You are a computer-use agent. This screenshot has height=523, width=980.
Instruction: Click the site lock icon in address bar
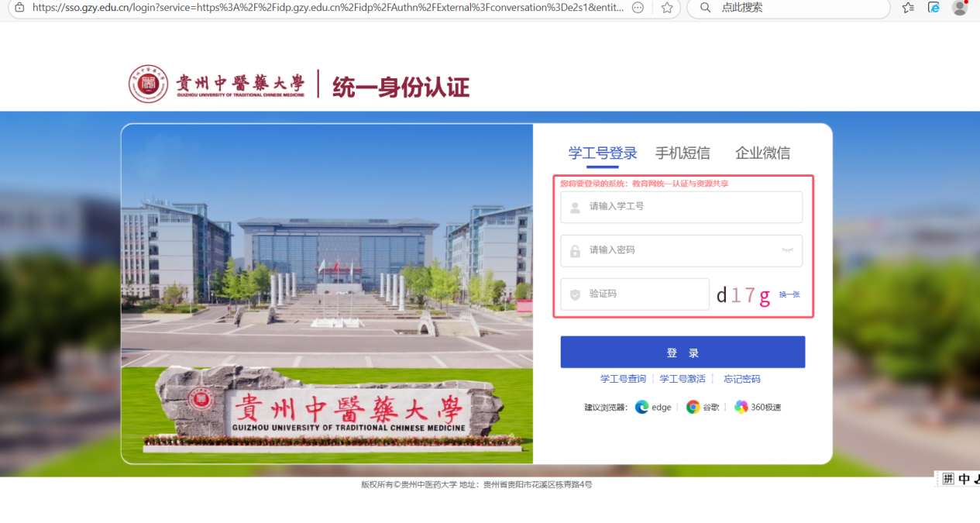click(19, 8)
